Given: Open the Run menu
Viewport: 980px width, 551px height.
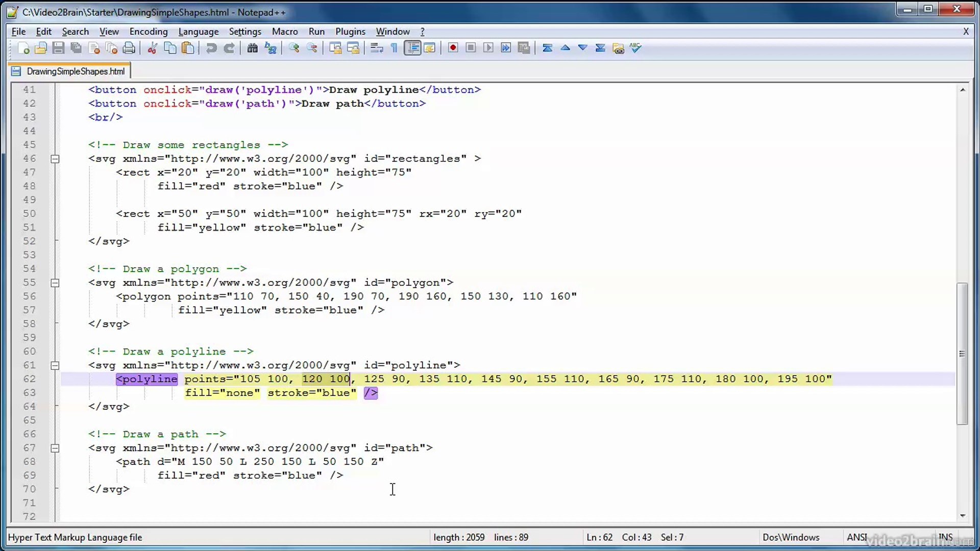Looking at the screenshot, I should (x=316, y=32).
